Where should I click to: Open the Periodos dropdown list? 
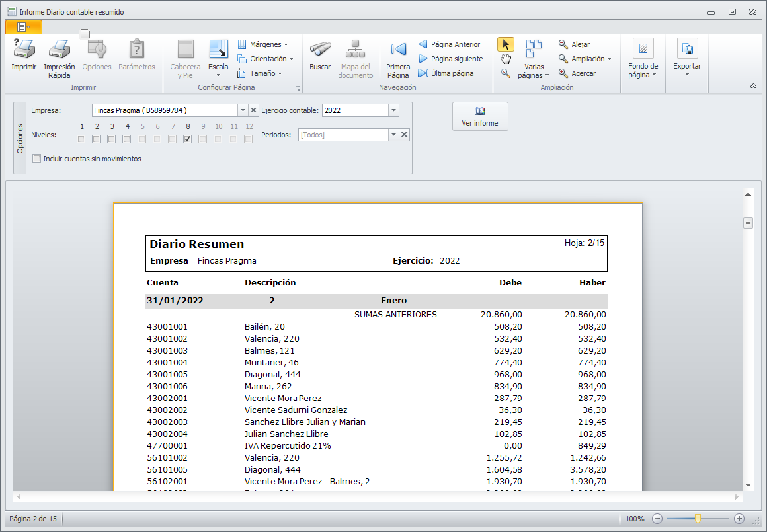[x=393, y=135]
